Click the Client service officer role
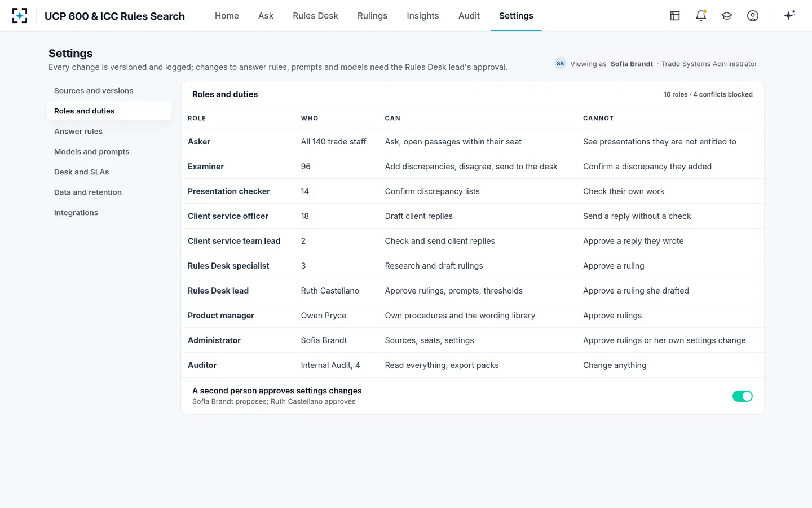The image size is (812, 508). [x=228, y=216]
